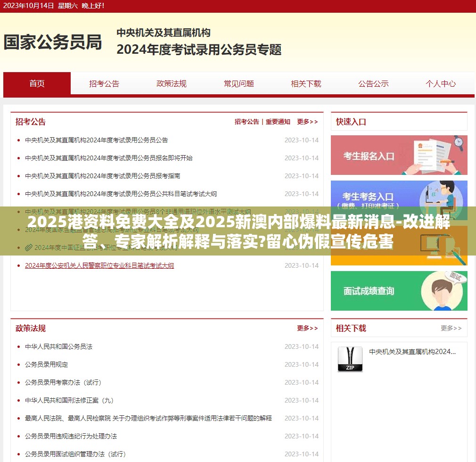Viewport: 476px width, 462px height.
Task: Open the 个人中心 navigation tab
Action: click(441, 83)
